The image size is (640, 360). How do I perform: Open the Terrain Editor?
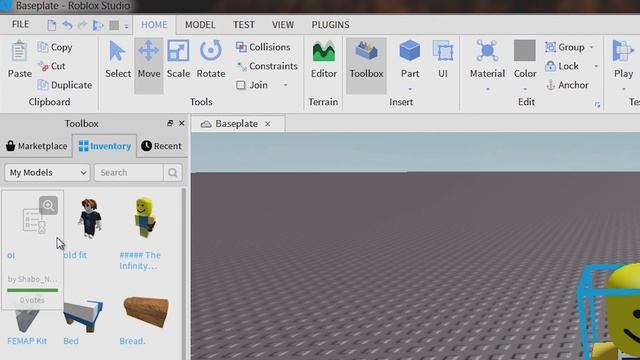[324, 60]
